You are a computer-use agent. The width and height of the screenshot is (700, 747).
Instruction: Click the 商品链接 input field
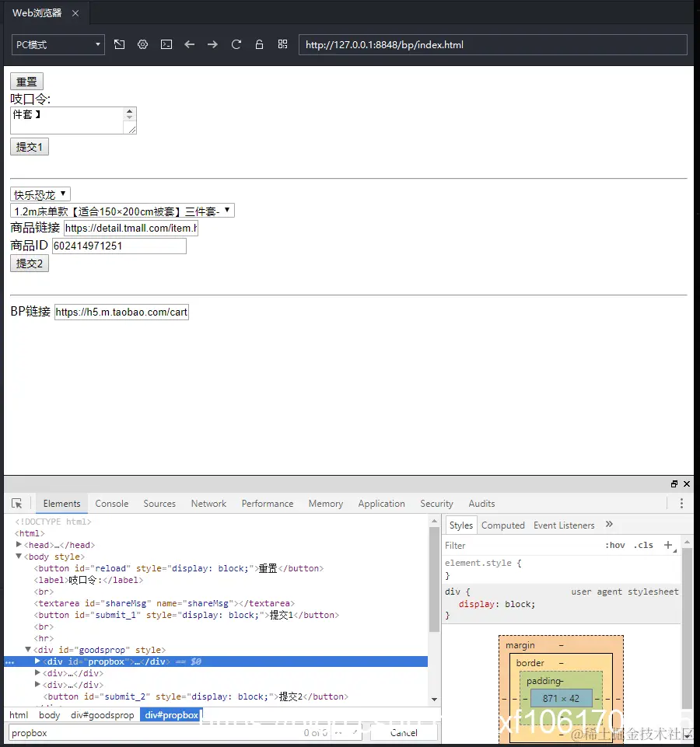(131, 229)
